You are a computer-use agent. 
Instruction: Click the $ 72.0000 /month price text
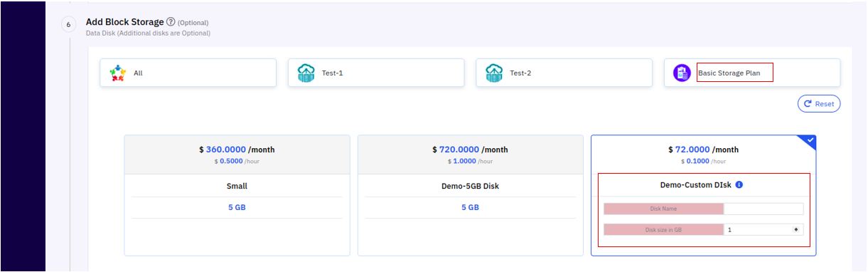703,150
